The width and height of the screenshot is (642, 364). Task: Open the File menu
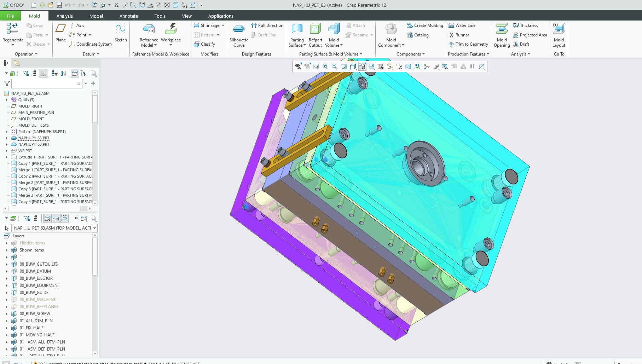[x=10, y=16]
